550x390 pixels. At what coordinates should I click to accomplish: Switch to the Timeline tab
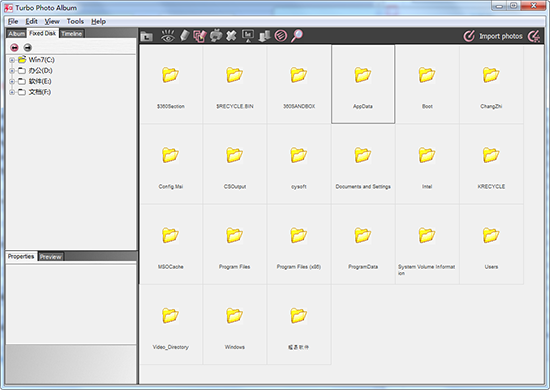click(x=72, y=34)
